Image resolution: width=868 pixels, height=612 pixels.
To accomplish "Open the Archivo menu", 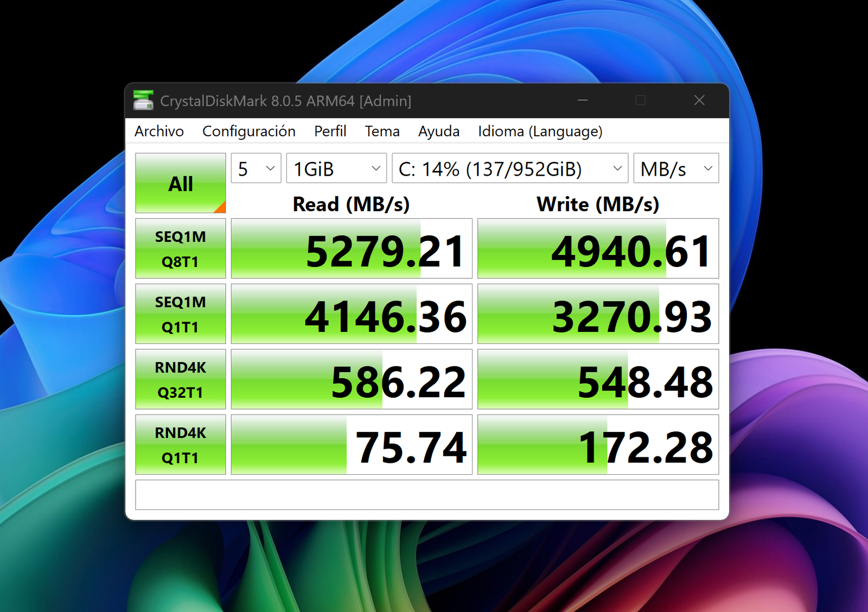I will [x=159, y=131].
